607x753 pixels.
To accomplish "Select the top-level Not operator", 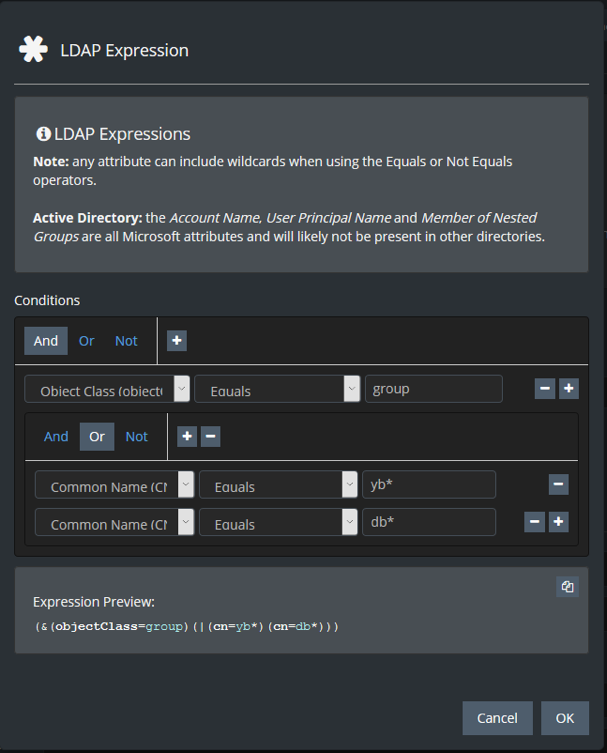I will (x=126, y=341).
